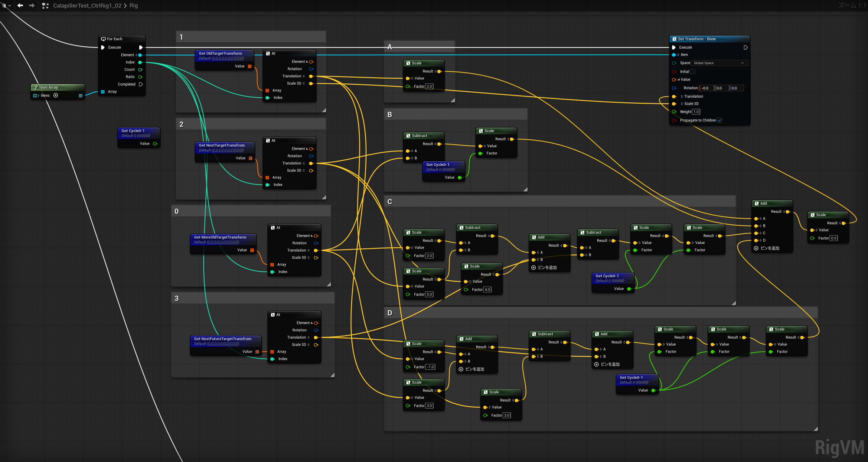Click the forward navigation arrow
The height and width of the screenshot is (462, 868).
pos(32,5)
